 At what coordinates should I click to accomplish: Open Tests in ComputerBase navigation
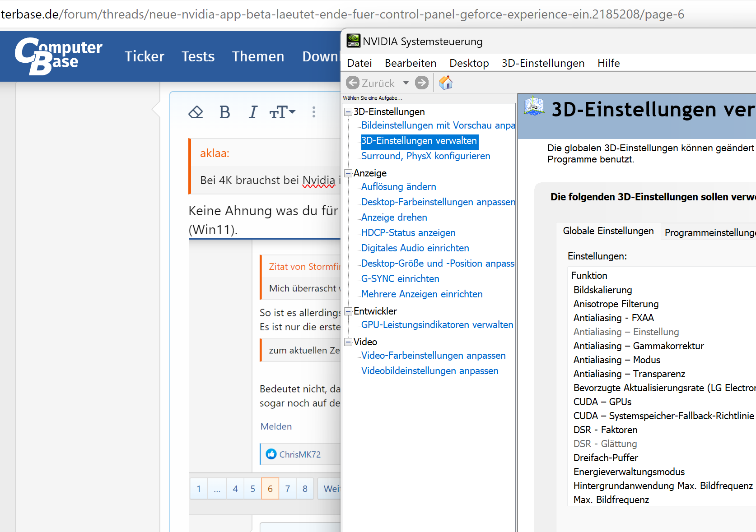coord(198,56)
